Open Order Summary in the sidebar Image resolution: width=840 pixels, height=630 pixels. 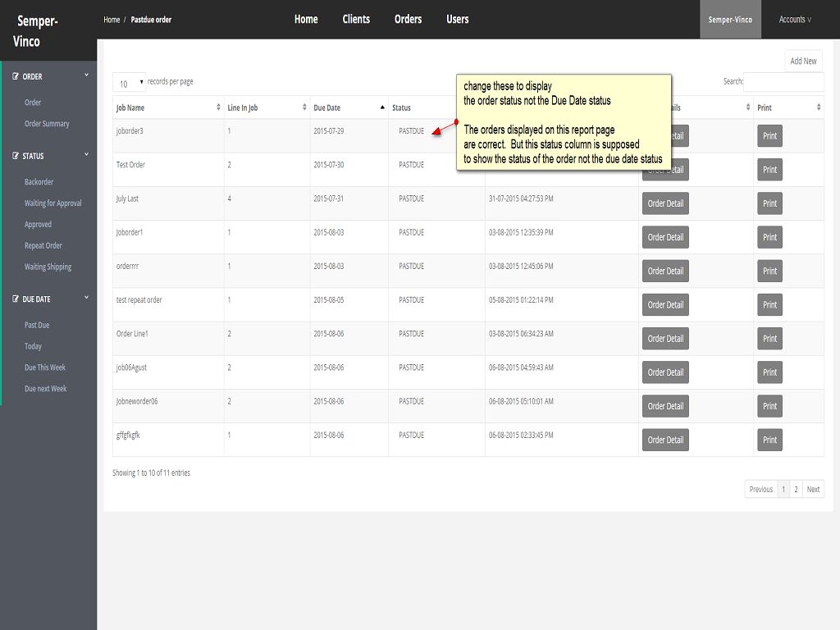(47, 124)
